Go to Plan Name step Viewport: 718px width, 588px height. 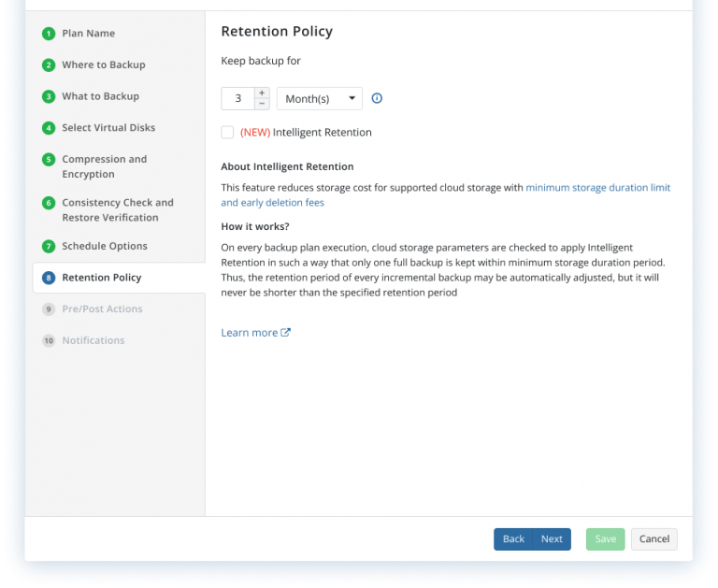coord(88,34)
